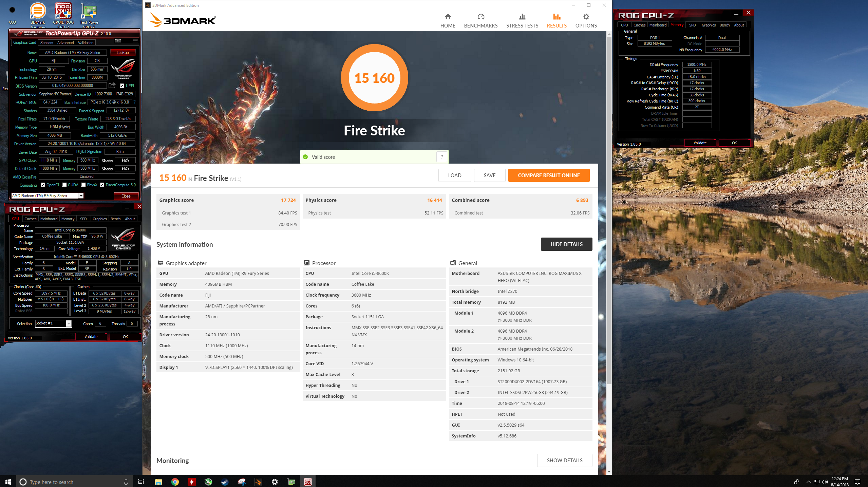Click the taskbar clock and date
The height and width of the screenshot is (487, 868).
coord(839,482)
